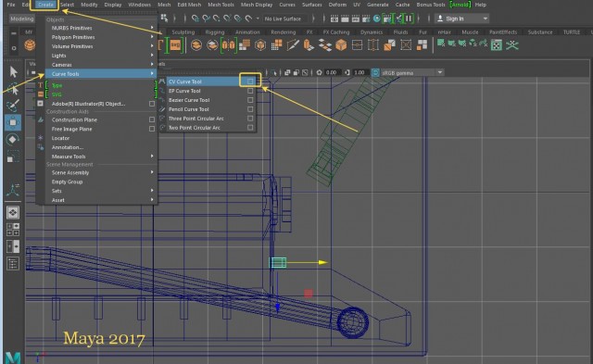The image size is (593, 364).
Task: Click the Show Manipulator axis icon
Action: coord(13,190)
